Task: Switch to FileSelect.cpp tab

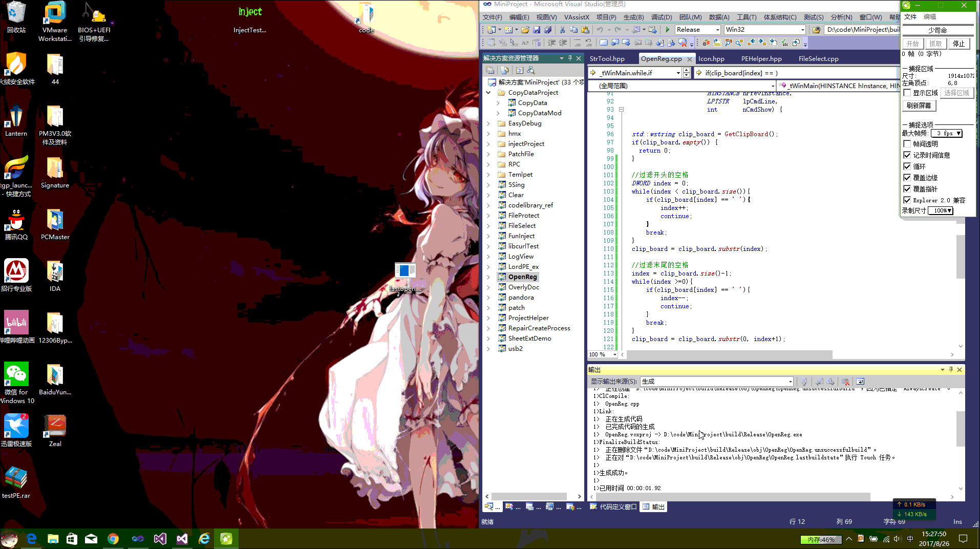Action: coord(818,59)
